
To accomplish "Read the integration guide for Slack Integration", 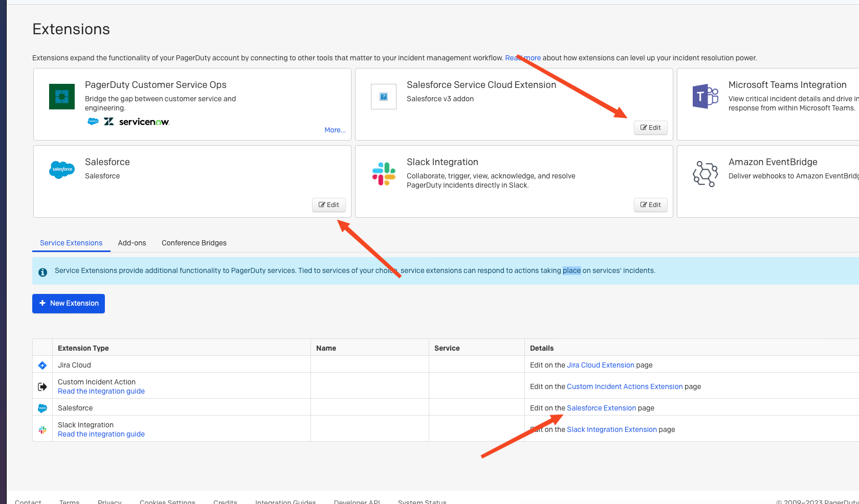I will (x=101, y=434).
